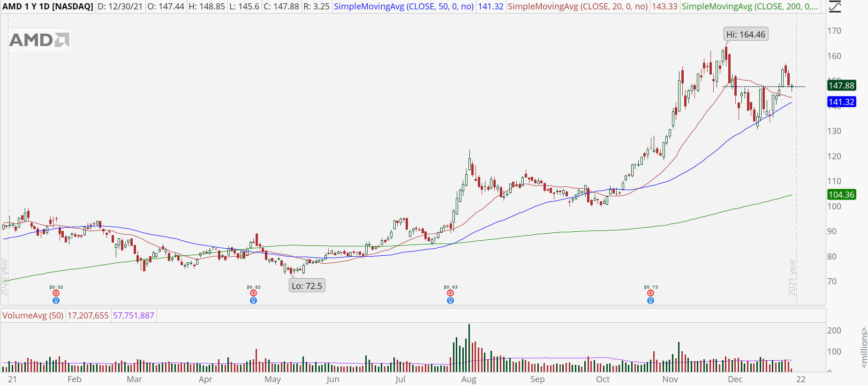
Task: Open the SimpleMovingAvg (CLOSE, 20, 0, no) label
Action: (x=578, y=7)
